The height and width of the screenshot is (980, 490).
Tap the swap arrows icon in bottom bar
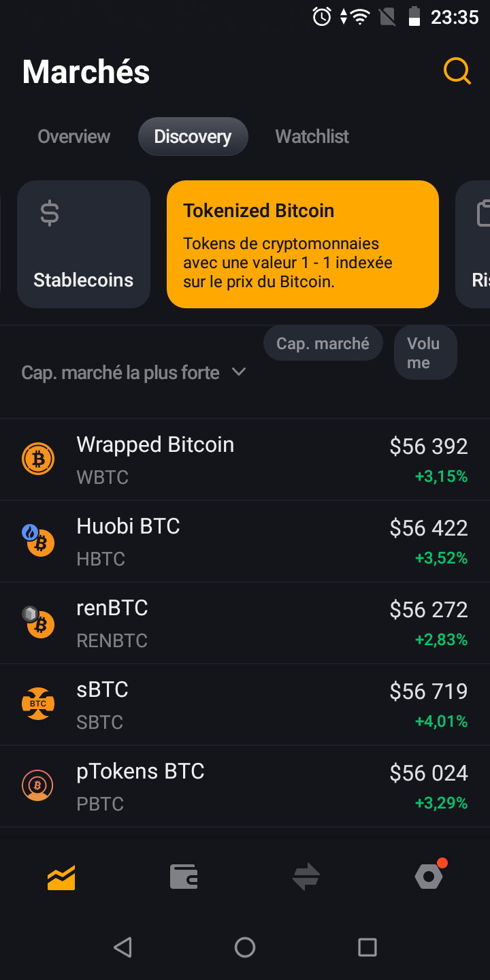click(306, 877)
